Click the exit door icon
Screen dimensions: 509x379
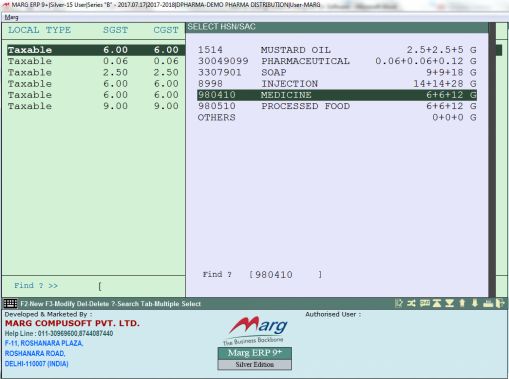[500, 303]
